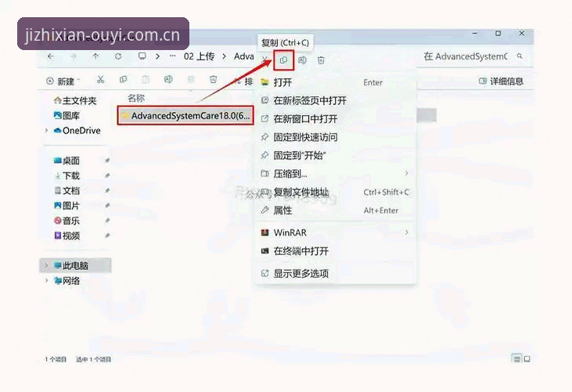
Task: Open 音乐 in sidebar
Action: (x=67, y=221)
